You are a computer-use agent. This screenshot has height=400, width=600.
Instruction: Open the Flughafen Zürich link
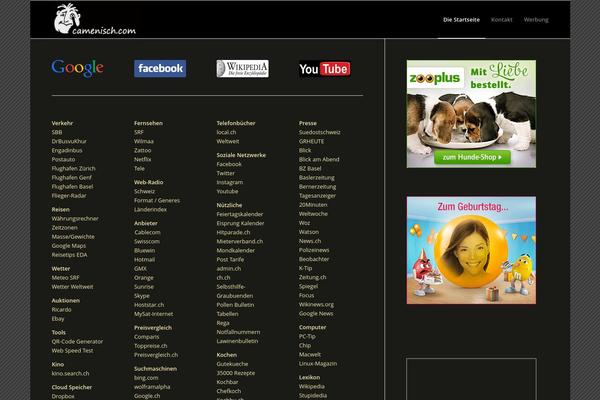click(x=73, y=168)
